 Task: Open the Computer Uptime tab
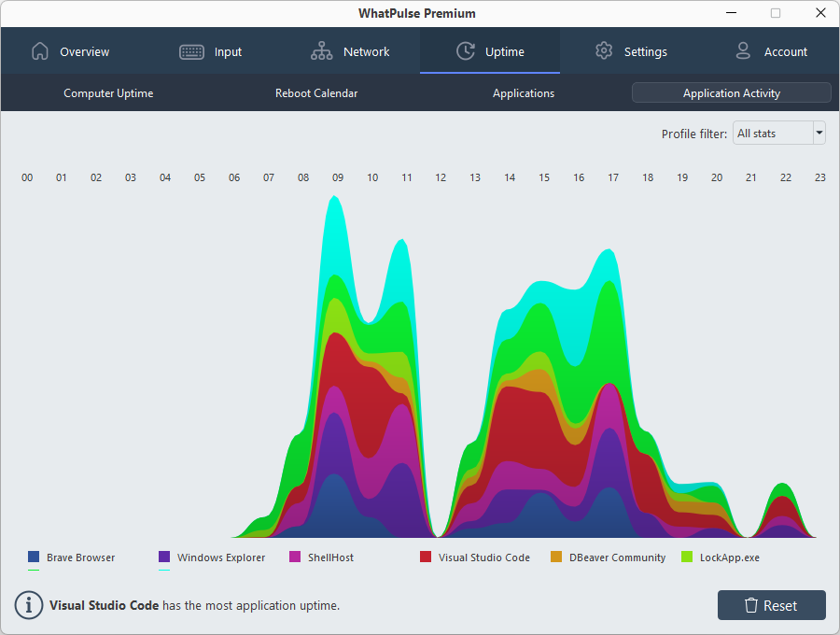coord(108,92)
